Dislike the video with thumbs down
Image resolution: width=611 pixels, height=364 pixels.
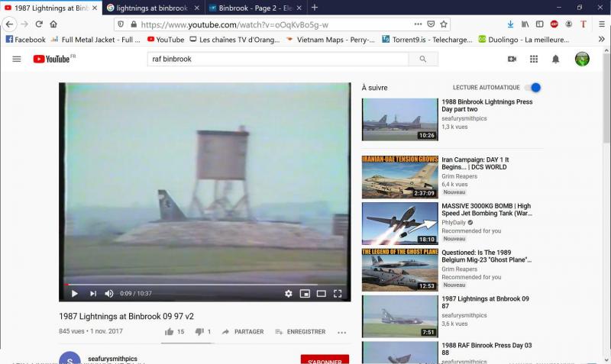[x=199, y=332]
